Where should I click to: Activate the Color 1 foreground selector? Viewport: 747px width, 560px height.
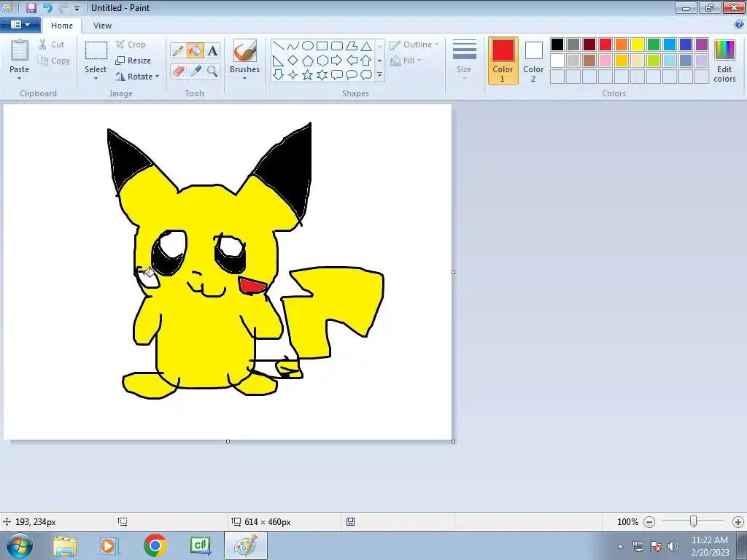(x=503, y=60)
